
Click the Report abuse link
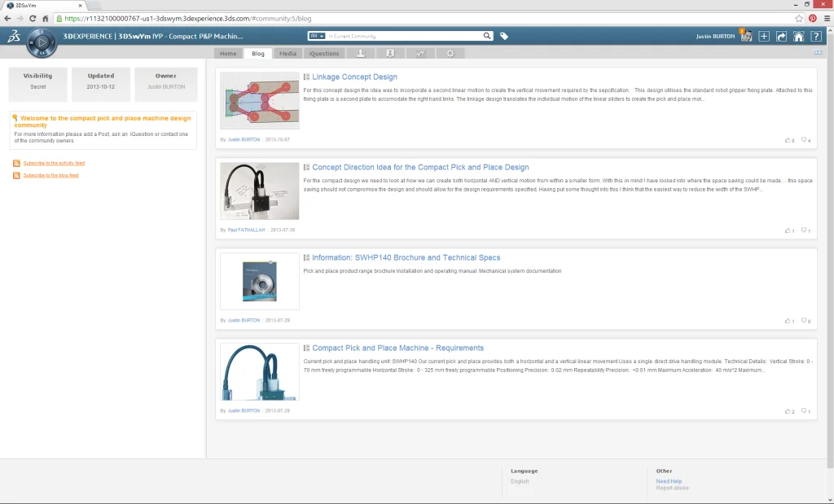tap(672, 488)
